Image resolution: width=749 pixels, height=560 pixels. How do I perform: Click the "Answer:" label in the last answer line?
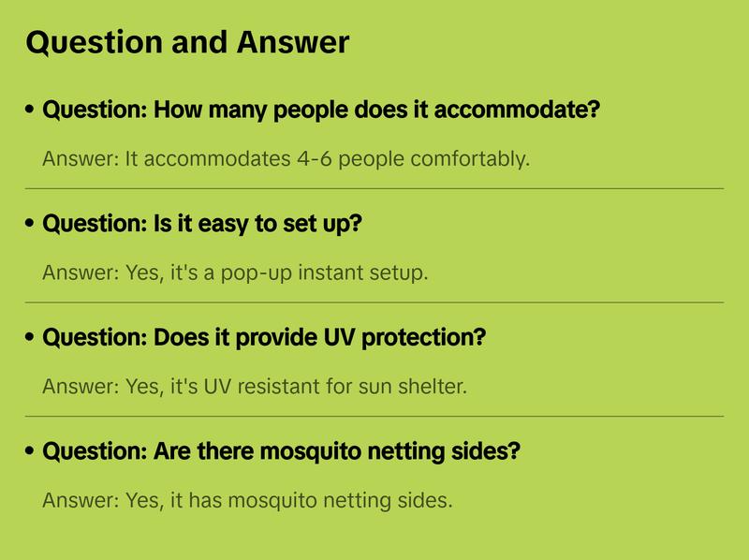point(74,499)
